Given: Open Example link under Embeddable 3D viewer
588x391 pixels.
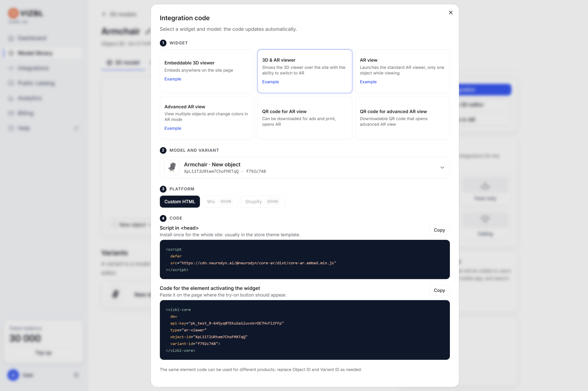Looking at the screenshot, I should point(173,79).
